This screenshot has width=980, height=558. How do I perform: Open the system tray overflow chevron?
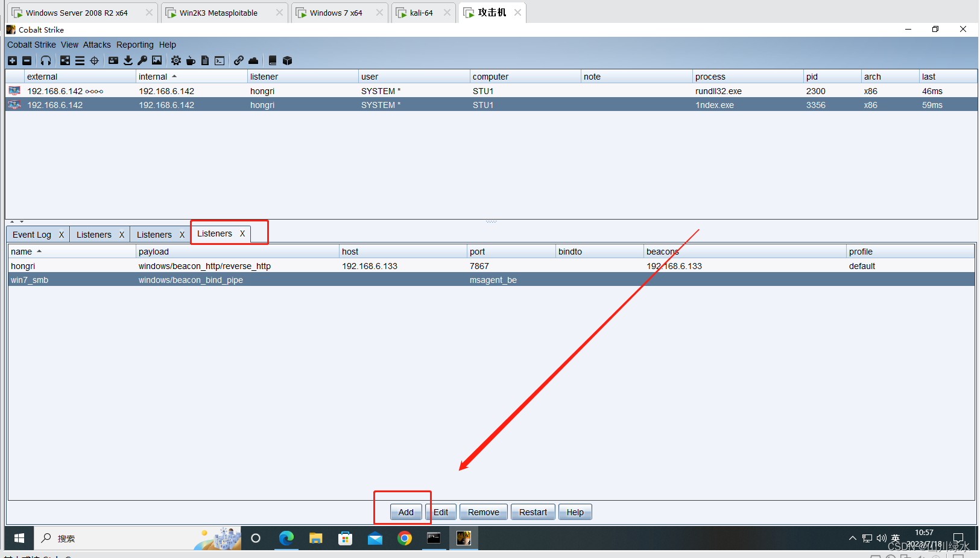click(852, 538)
